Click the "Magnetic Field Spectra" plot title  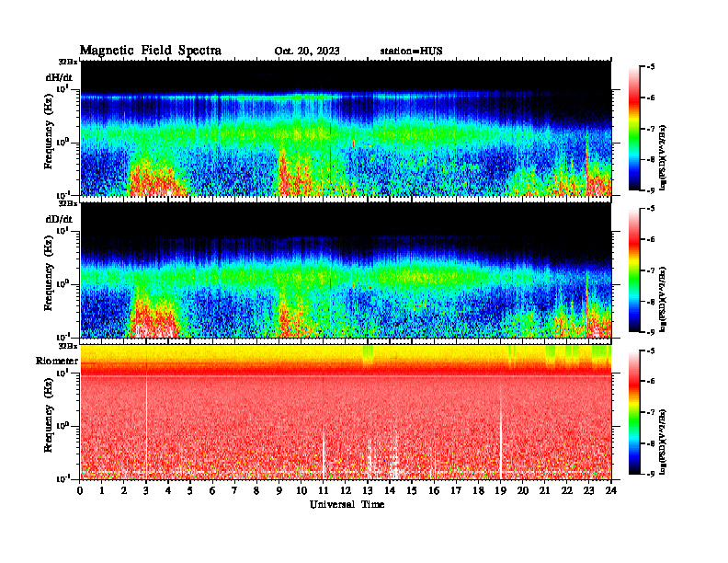[x=151, y=51]
